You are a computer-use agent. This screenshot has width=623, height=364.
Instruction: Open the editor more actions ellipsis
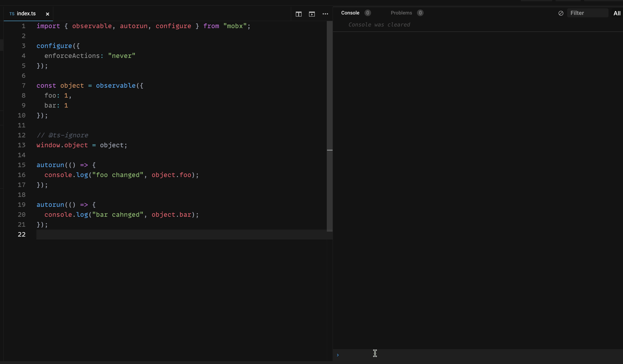click(325, 14)
